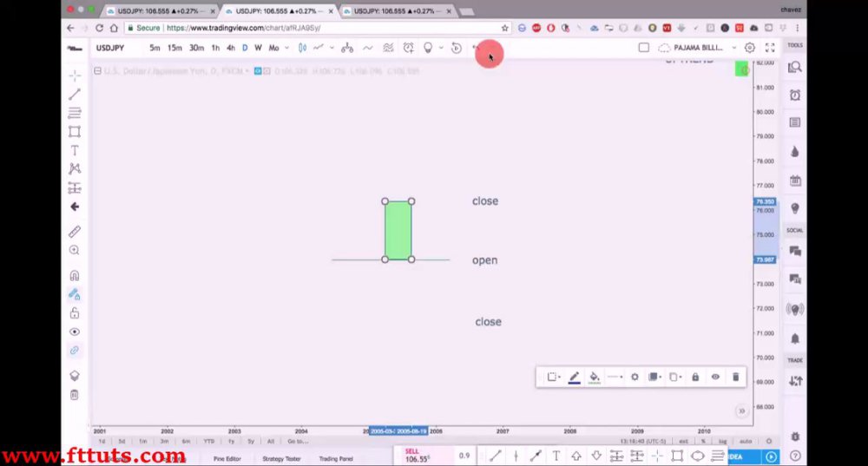Switch to the 1h timeframe
The image size is (868, 466).
tap(215, 48)
